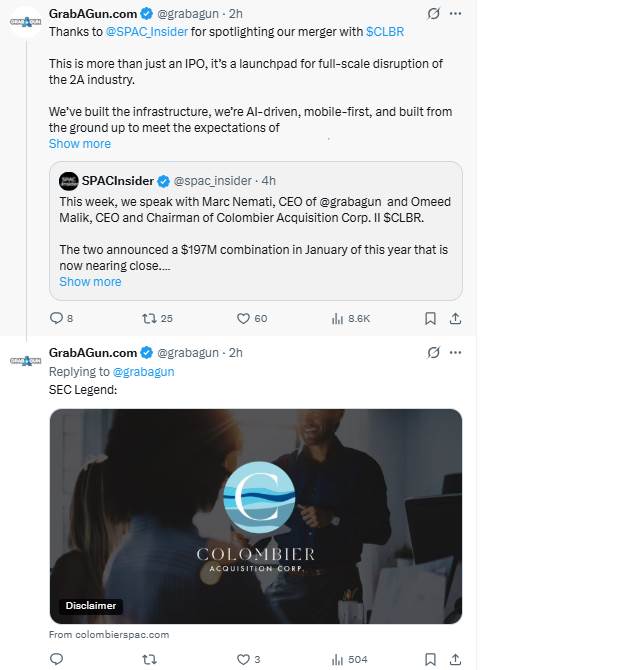Show more of the quoted SPACInsider tweet
The height and width of the screenshot is (670, 622).
90,282
